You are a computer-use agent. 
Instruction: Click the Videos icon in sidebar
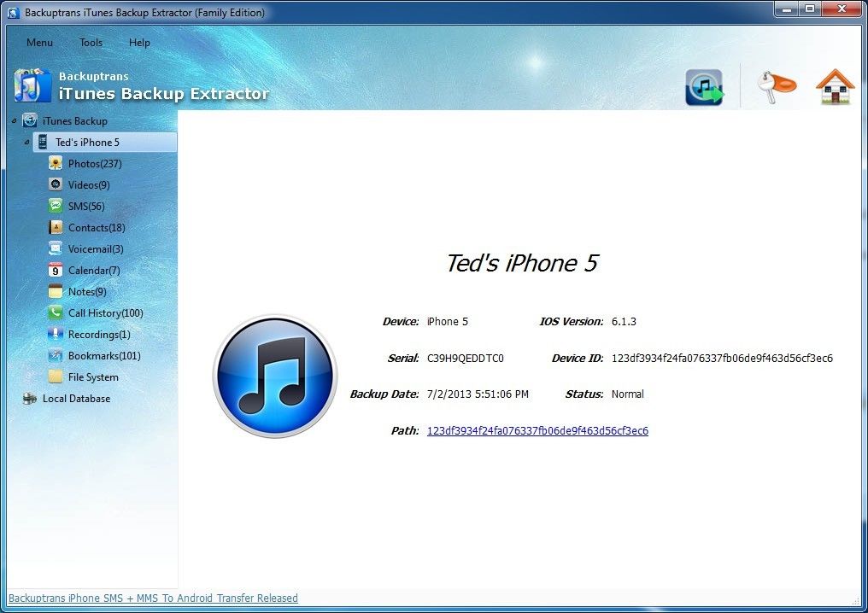pyautogui.click(x=56, y=184)
